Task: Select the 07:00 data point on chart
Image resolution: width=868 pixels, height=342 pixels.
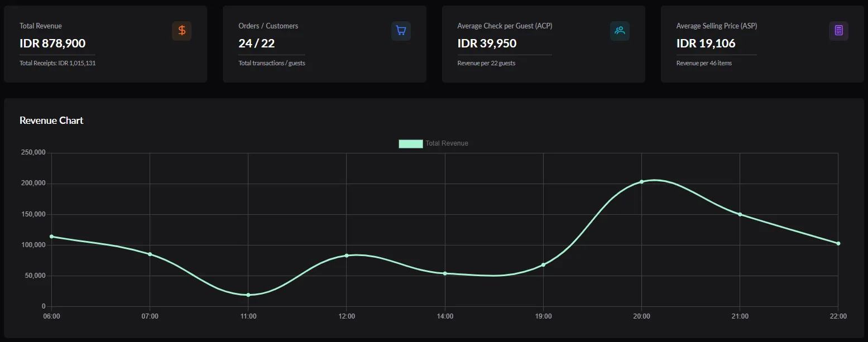Action: 150,254
